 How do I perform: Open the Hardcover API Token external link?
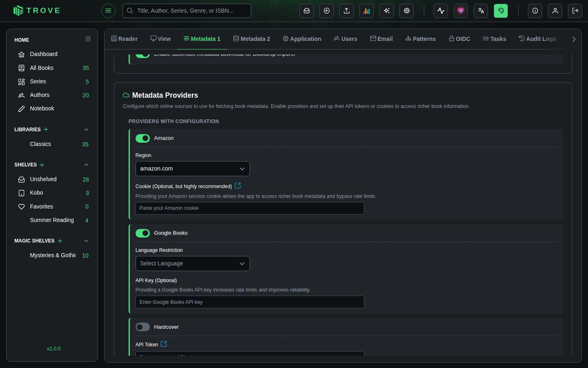point(164,344)
